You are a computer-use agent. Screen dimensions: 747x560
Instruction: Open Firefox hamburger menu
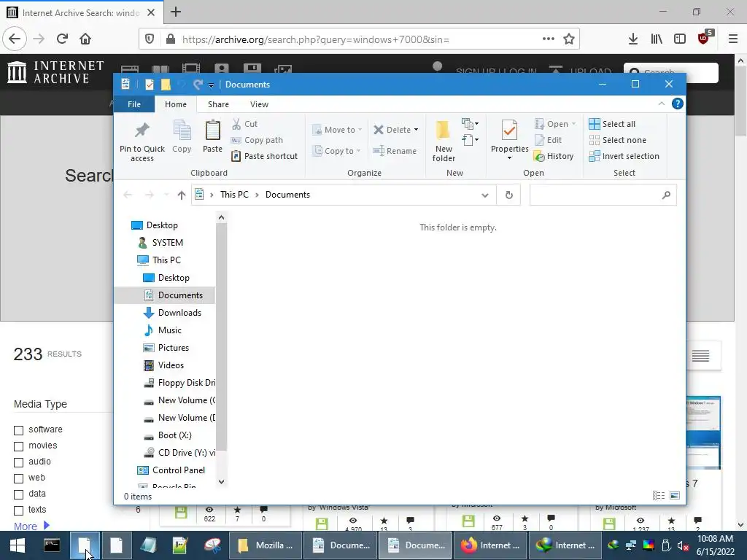pos(733,39)
